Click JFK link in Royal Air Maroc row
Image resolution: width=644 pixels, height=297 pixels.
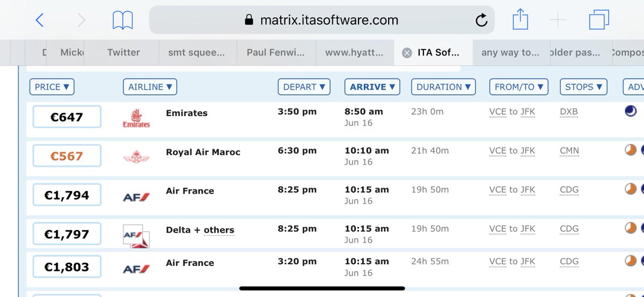[528, 151]
